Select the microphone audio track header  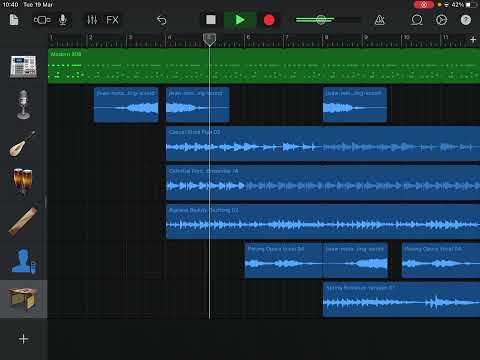coord(23,105)
